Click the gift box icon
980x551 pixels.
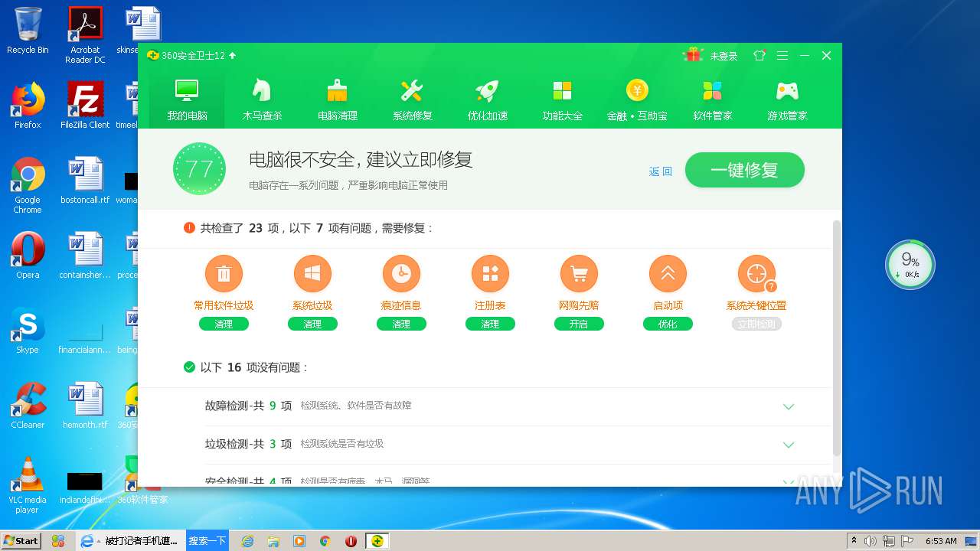pos(694,55)
